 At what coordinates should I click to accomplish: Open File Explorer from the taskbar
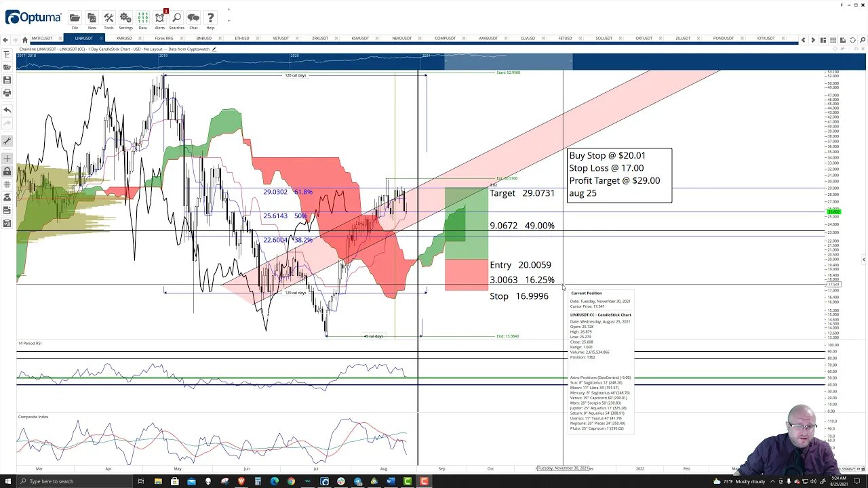click(158, 481)
